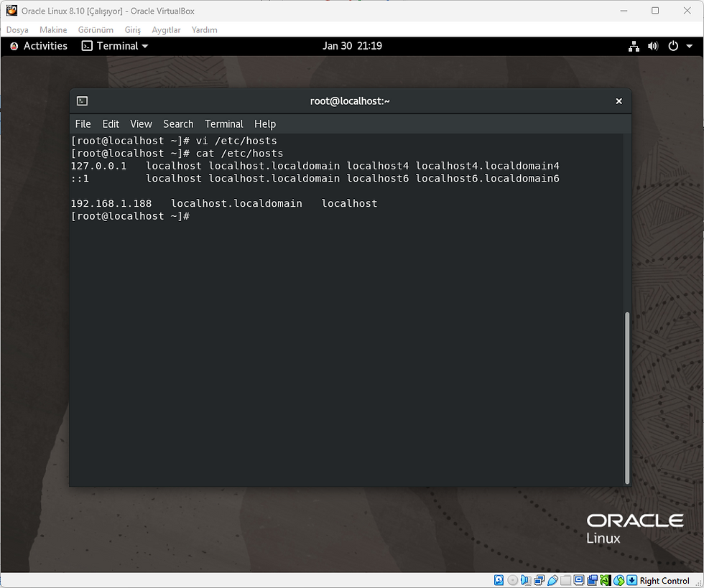Click the 'Right Control' host key label

click(x=664, y=581)
